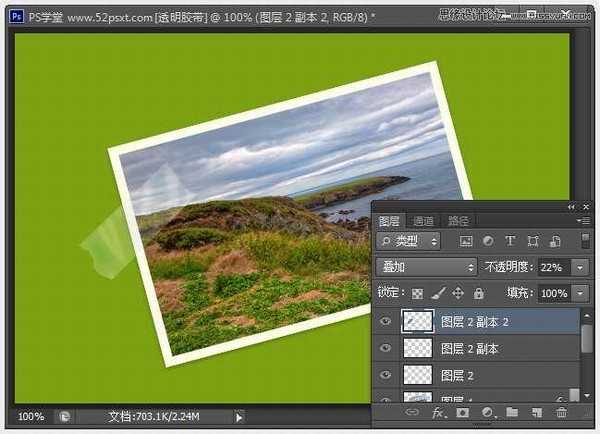The image size is (600, 434).
Task: Click the type layer filter icon
Action: pos(510,242)
